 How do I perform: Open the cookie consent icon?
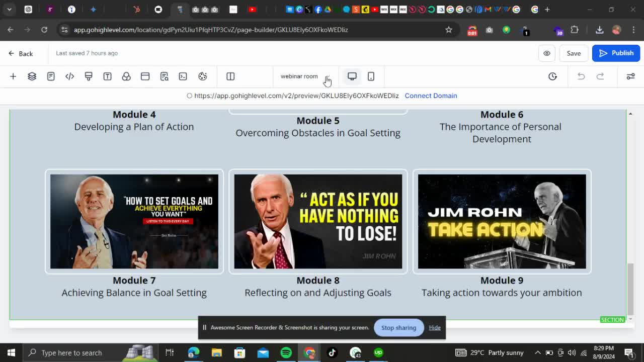(202, 76)
